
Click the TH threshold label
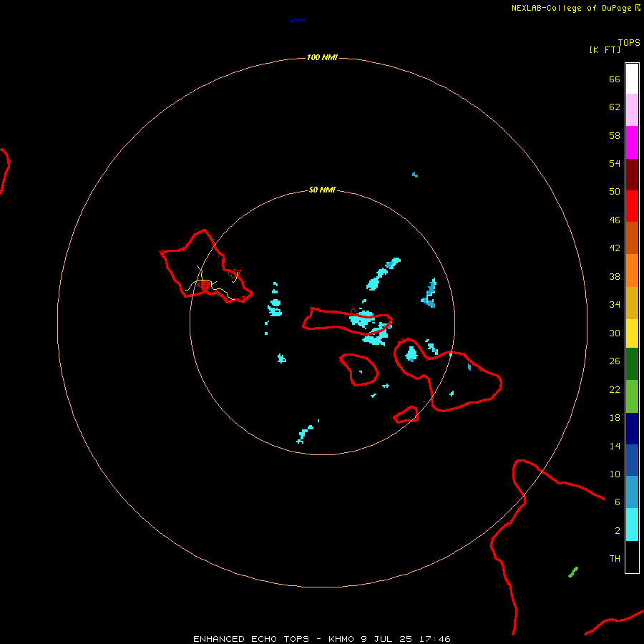pyautogui.click(x=615, y=559)
